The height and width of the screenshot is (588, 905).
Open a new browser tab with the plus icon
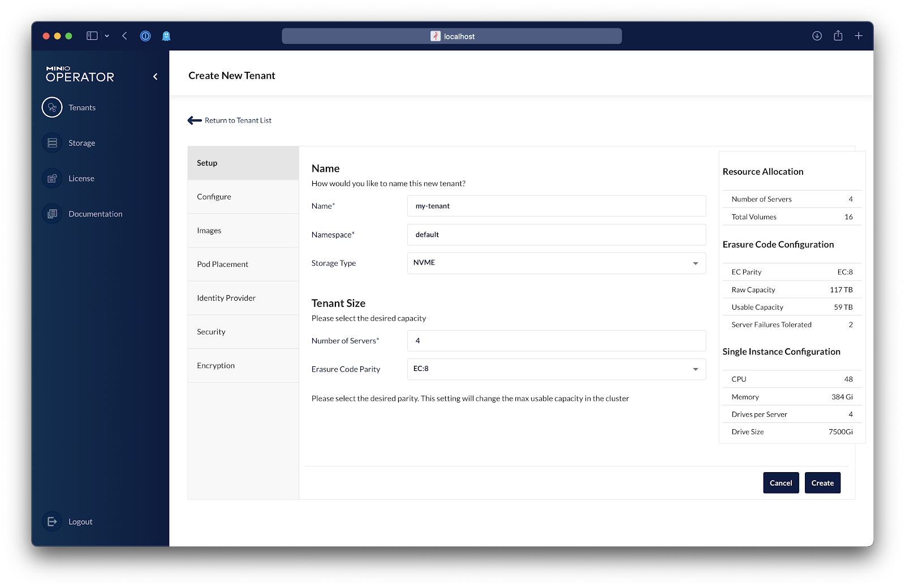point(859,36)
